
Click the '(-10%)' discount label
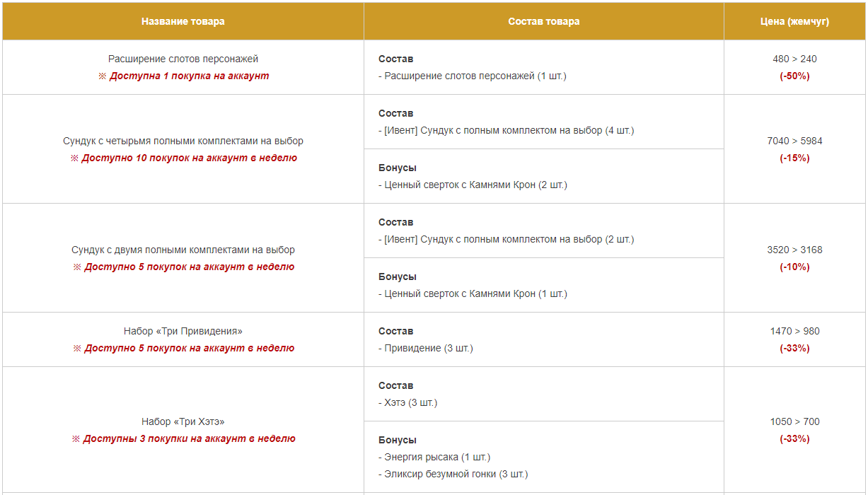(x=795, y=267)
